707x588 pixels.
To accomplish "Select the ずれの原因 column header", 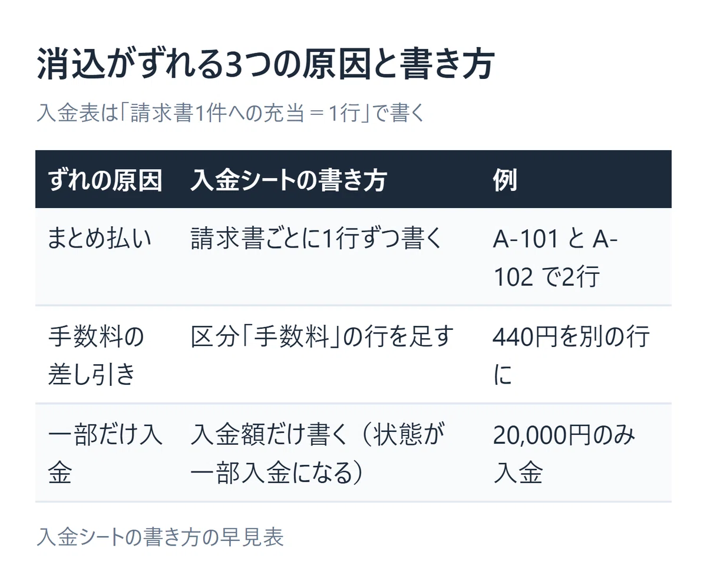I will (106, 180).
